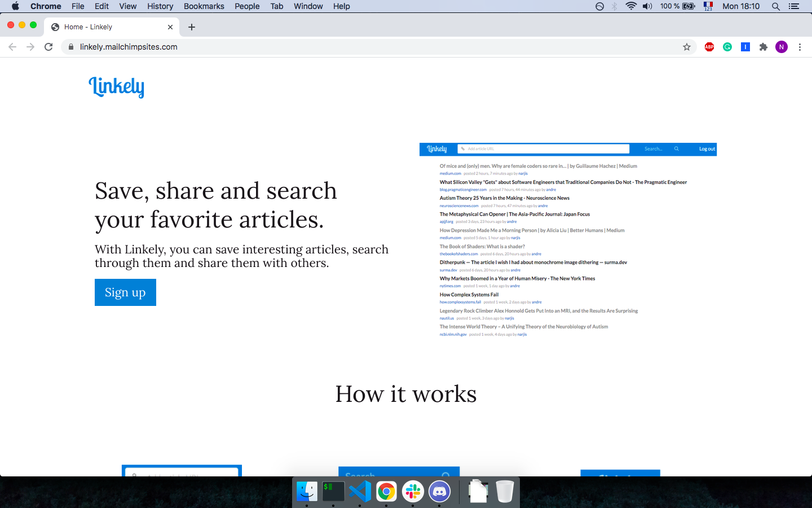The width and height of the screenshot is (812, 508).
Task: View site information via the lock icon
Action: pyautogui.click(x=71, y=47)
